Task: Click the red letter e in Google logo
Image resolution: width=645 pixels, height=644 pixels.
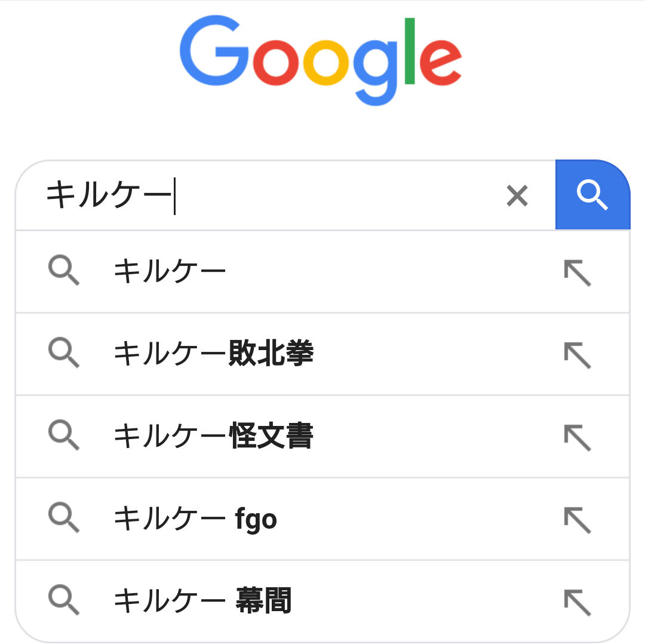Action: (x=440, y=63)
